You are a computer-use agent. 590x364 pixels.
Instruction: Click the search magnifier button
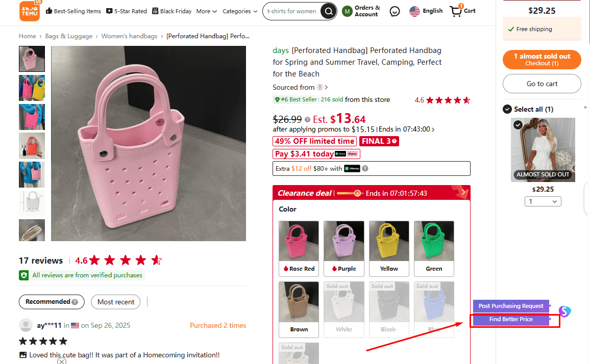pos(328,11)
